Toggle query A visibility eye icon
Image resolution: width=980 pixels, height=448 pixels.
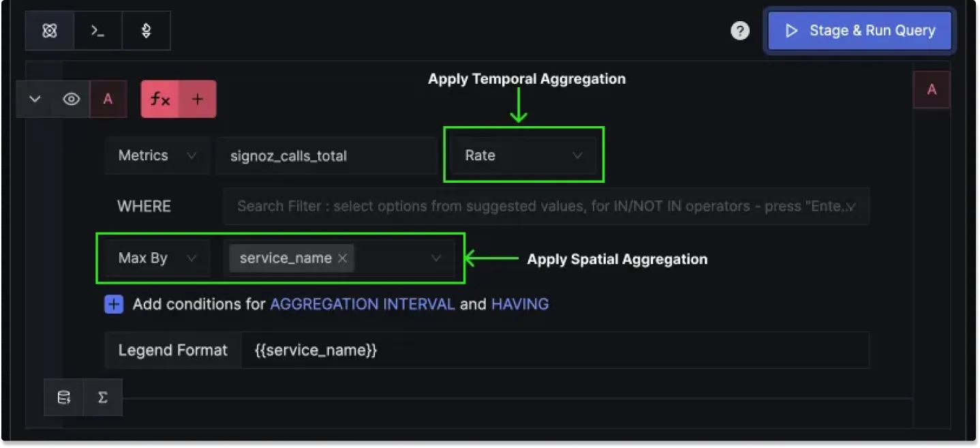point(72,99)
